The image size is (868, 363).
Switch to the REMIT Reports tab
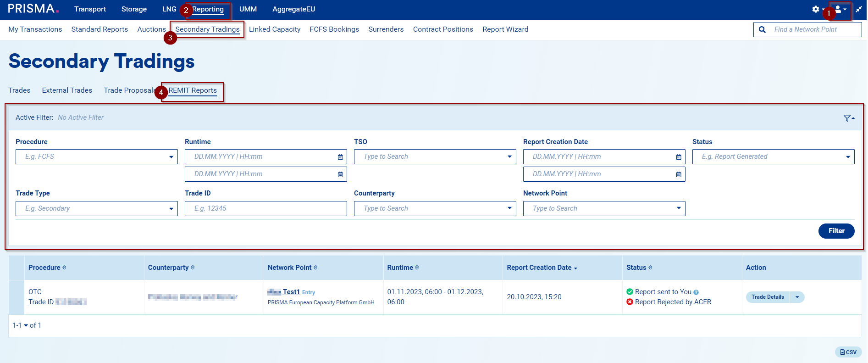[193, 90]
